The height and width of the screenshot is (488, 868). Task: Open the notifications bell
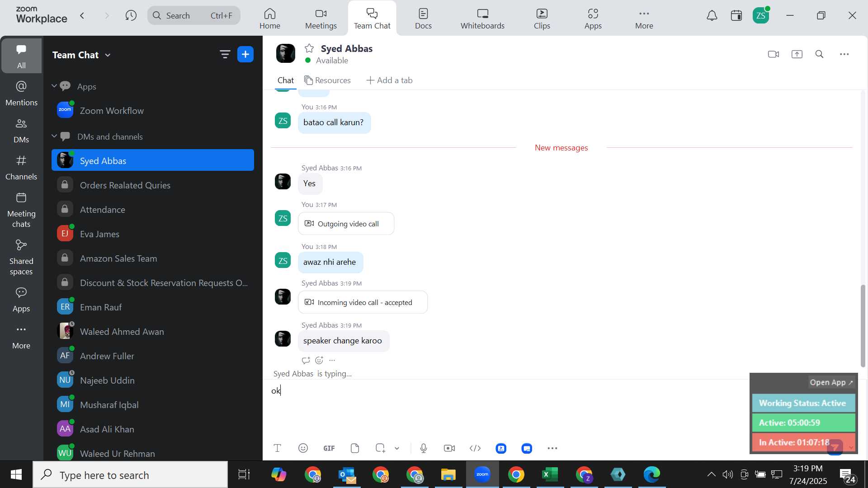point(712,16)
